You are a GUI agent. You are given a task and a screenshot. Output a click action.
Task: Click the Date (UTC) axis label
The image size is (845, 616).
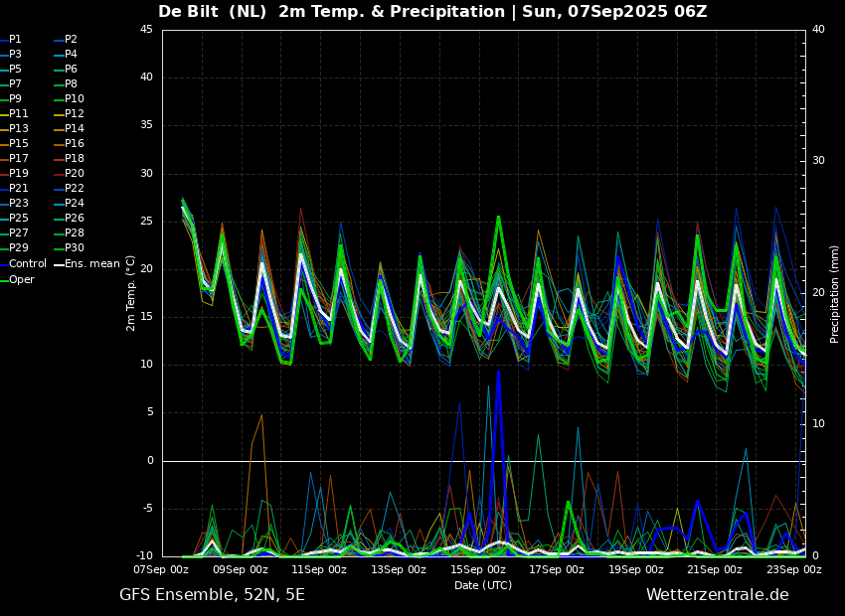click(x=483, y=585)
